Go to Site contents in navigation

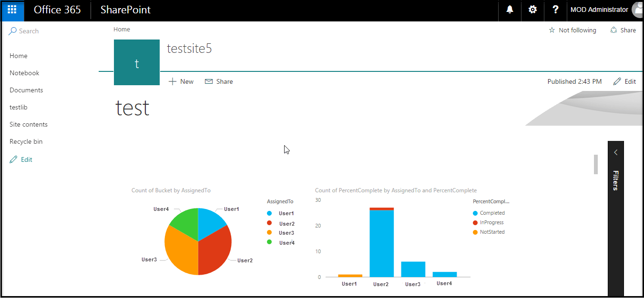point(29,124)
